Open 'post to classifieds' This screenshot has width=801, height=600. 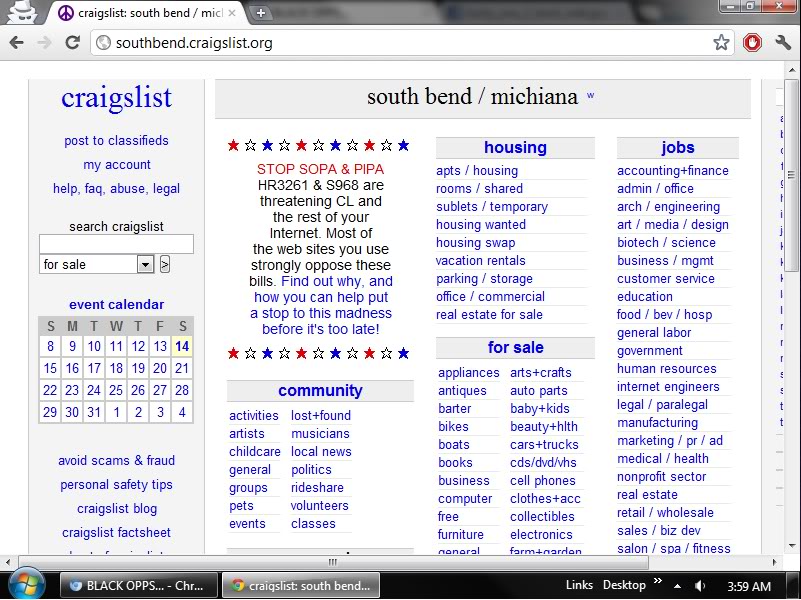[116, 140]
